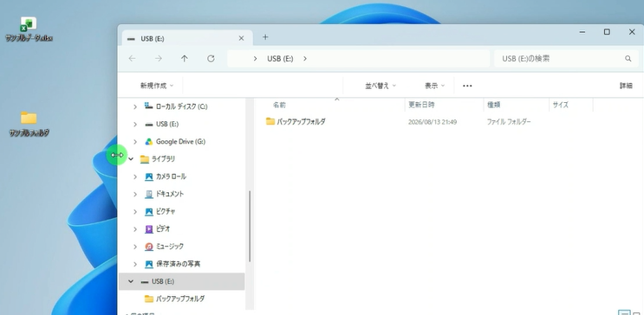Click the ドキュメント library icon
Screen dimensions: 644x315
149,194
